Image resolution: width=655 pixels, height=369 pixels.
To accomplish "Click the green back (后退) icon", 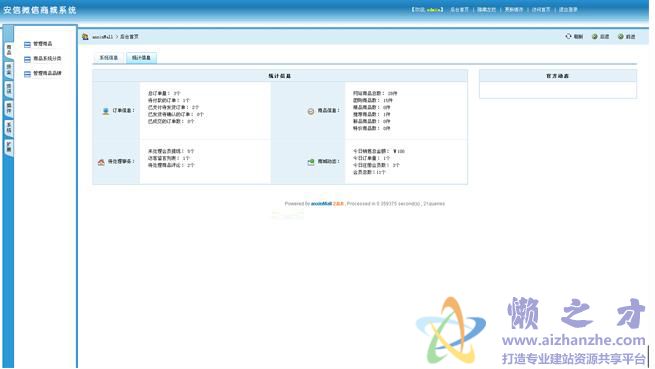I will pos(594,37).
